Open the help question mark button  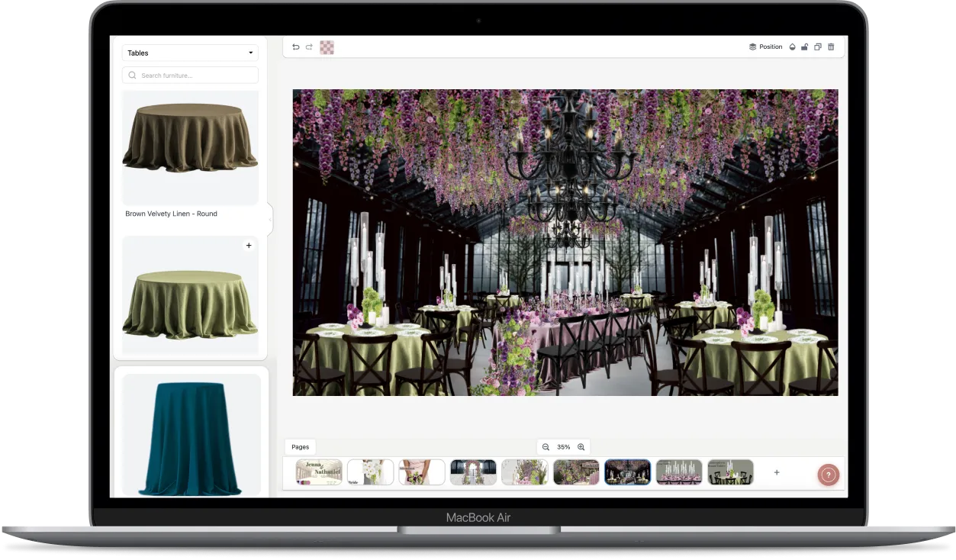[829, 475]
